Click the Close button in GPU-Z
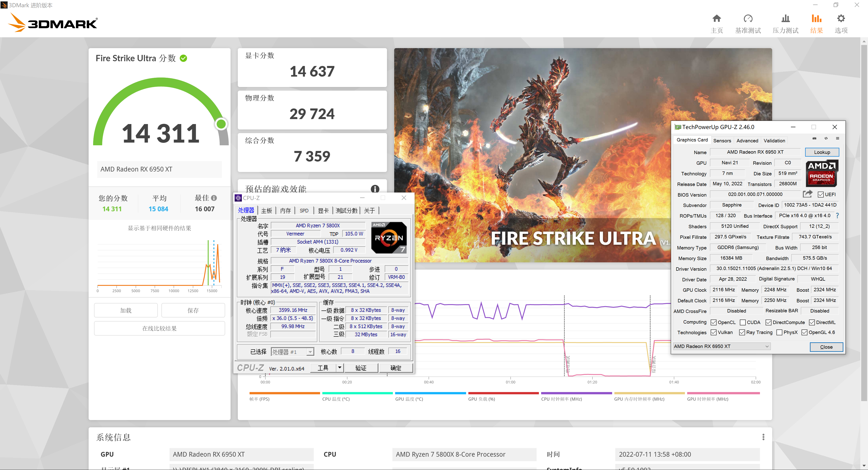Viewport: 868px width, 470px height. [x=826, y=347]
